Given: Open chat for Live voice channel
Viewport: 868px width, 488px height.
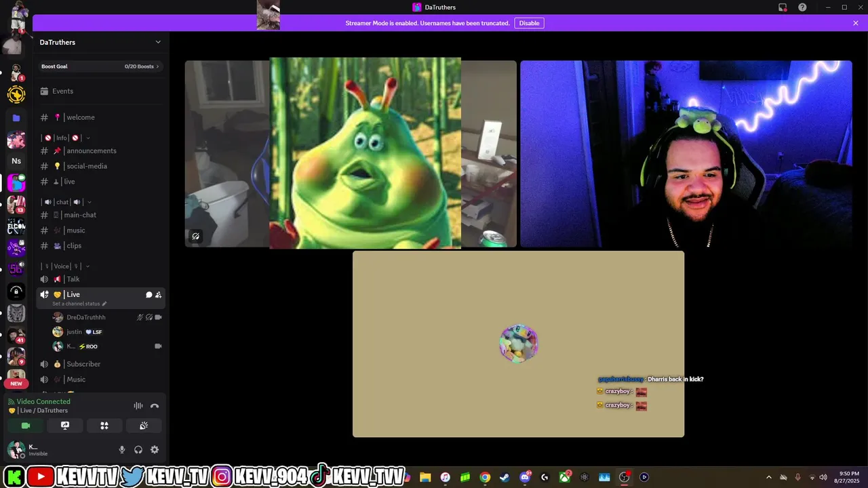Looking at the screenshot, I should tap(149, 295).
